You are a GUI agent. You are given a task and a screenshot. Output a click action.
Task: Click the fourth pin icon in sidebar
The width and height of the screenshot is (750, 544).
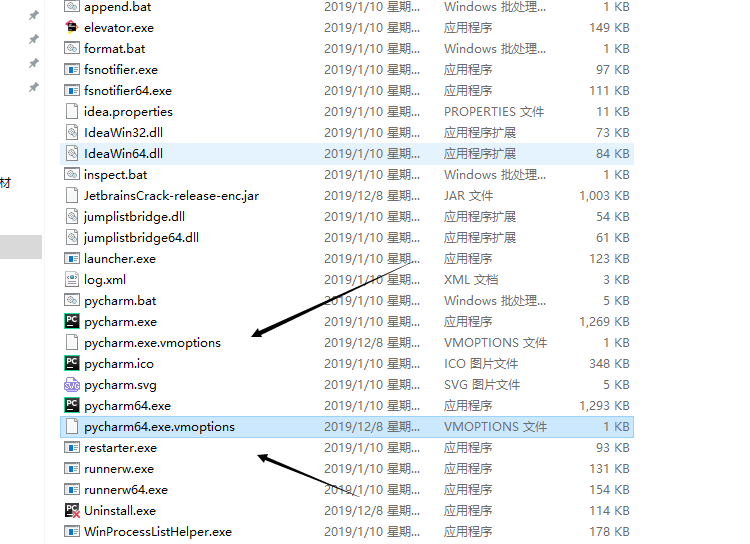(33, 87)
